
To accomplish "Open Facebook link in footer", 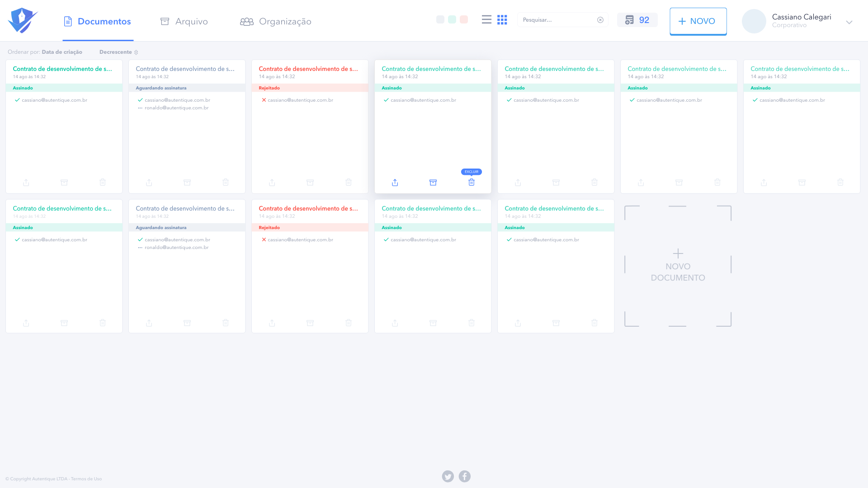I will (464, 476).
